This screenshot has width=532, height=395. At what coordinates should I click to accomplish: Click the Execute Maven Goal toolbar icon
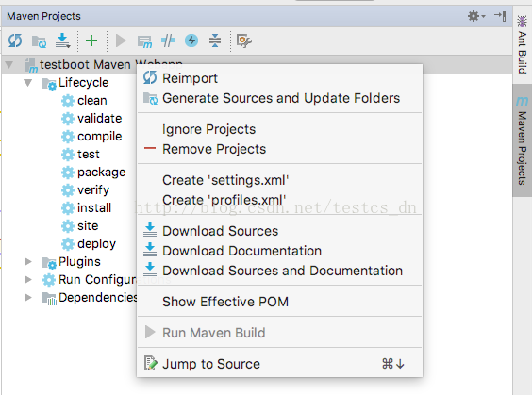144,41
